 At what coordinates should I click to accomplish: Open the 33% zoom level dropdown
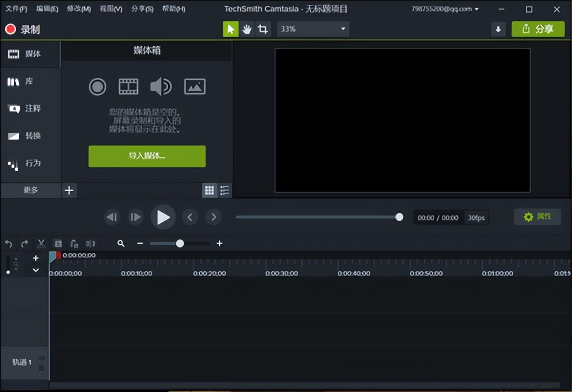[x=313, y=29]
